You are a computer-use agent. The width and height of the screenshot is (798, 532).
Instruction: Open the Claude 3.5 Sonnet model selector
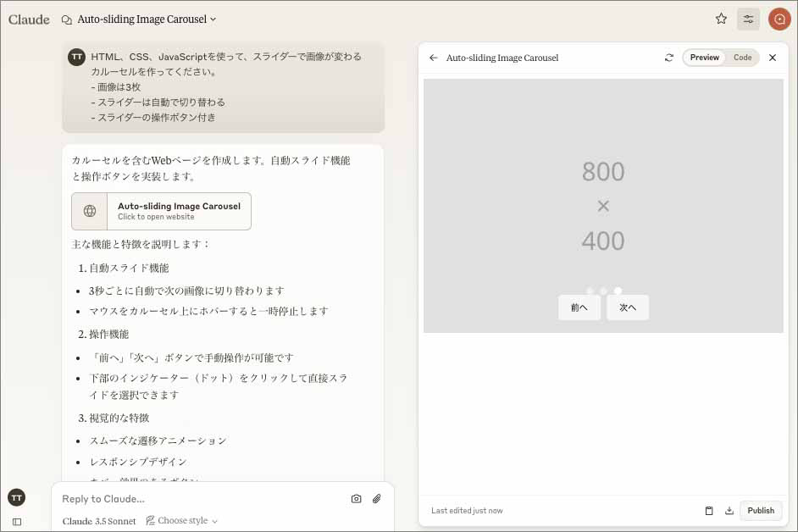tap(99, 521)
